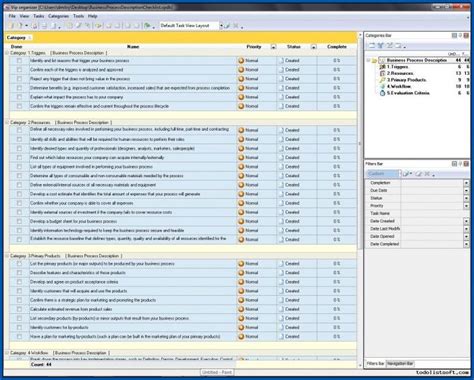
Task: Click the X delete icon in Filters Bar toolbar
Action: point(427,174)
